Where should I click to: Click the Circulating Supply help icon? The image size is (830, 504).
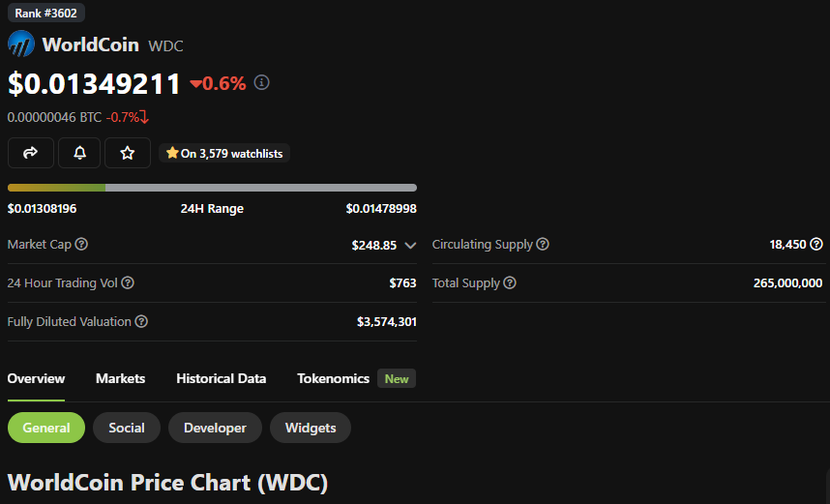pyautogui.click(x=543, y=245)
